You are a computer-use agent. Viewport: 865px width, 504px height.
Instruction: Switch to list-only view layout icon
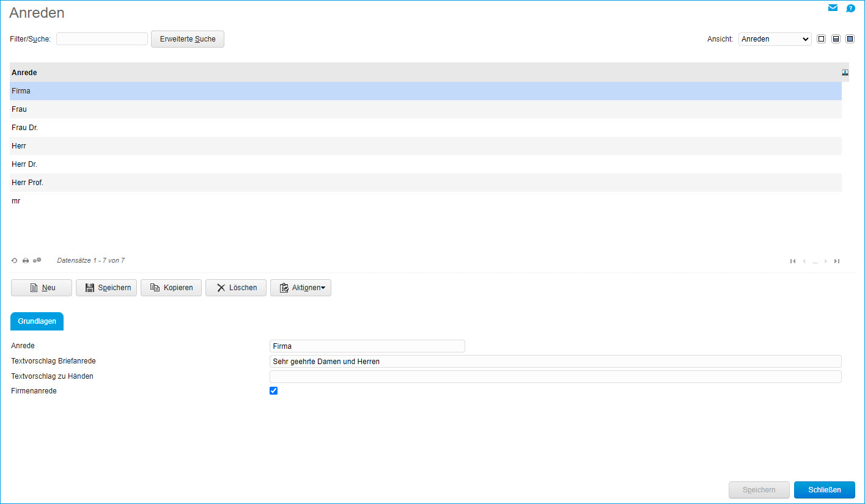(821, 39)
